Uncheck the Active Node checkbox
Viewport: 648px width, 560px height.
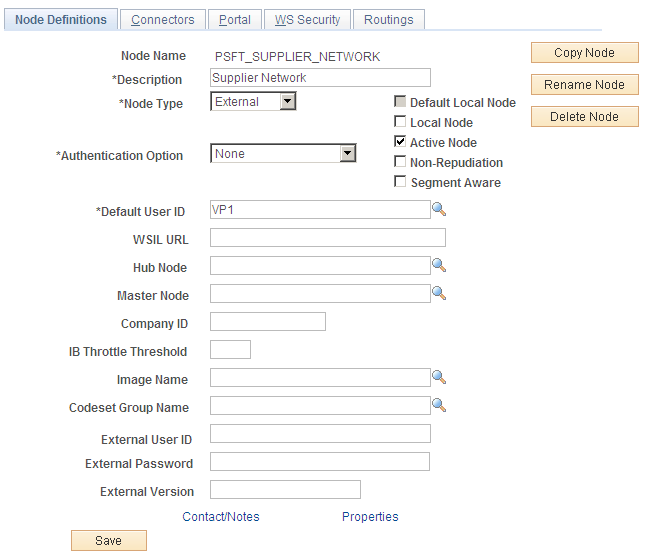pos(400,142)
